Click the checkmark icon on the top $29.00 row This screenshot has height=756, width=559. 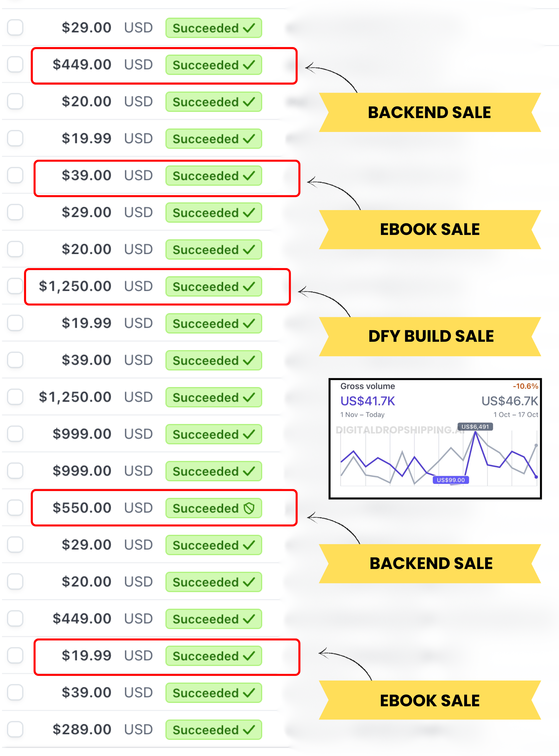[x=249, y=28]
